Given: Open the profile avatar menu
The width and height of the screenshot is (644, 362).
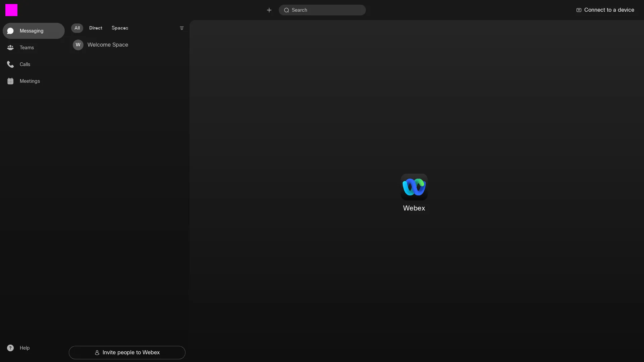Looking at the screenshot, I should coord(11,10).
